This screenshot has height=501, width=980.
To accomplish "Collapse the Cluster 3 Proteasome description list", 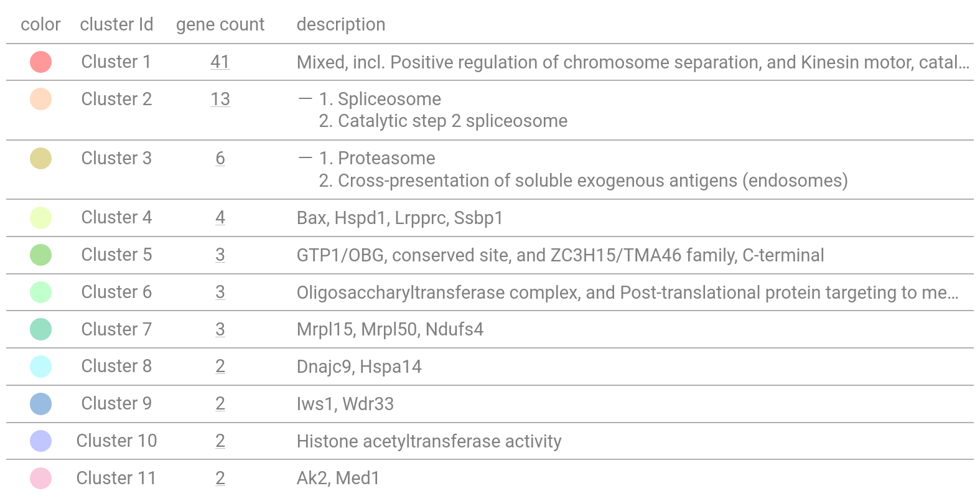I will tap(305, 159).
